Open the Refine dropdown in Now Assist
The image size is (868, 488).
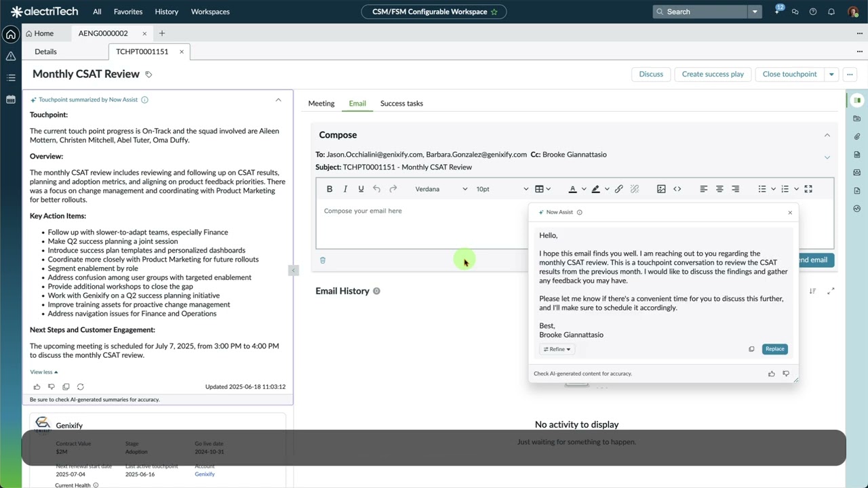(557, 348)
